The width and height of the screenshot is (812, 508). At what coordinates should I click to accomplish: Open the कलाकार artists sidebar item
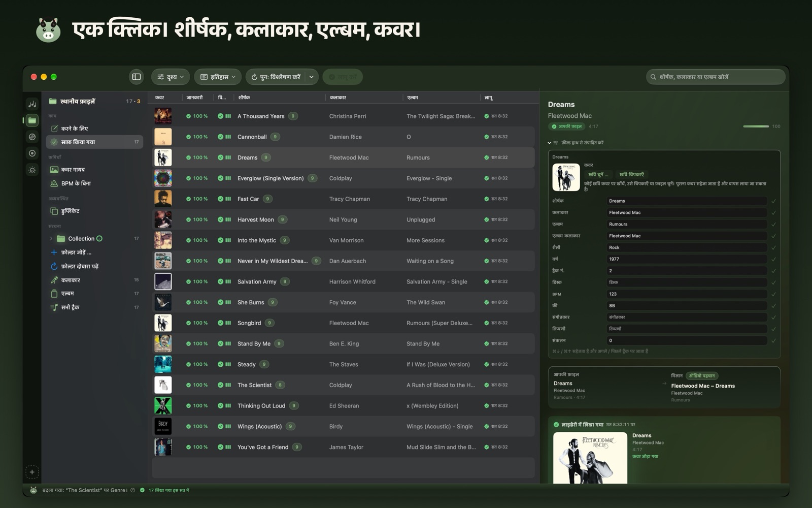coord(94,280)
